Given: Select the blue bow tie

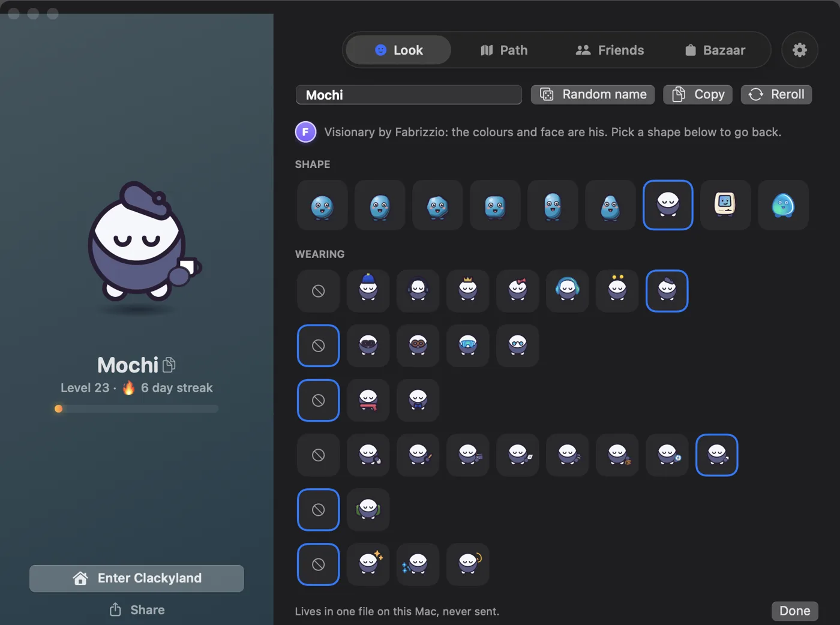Looking at the screenshot, I should pos(418,400).
